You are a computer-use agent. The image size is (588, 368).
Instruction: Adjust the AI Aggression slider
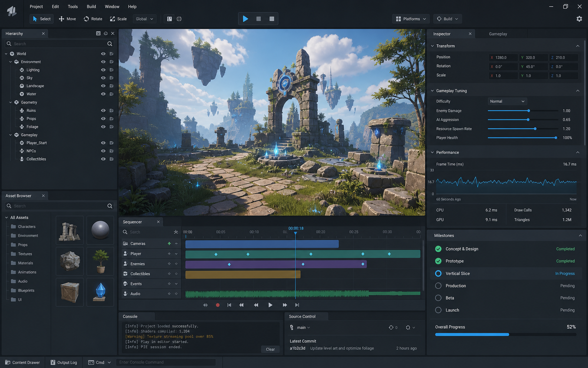(523, 120)
